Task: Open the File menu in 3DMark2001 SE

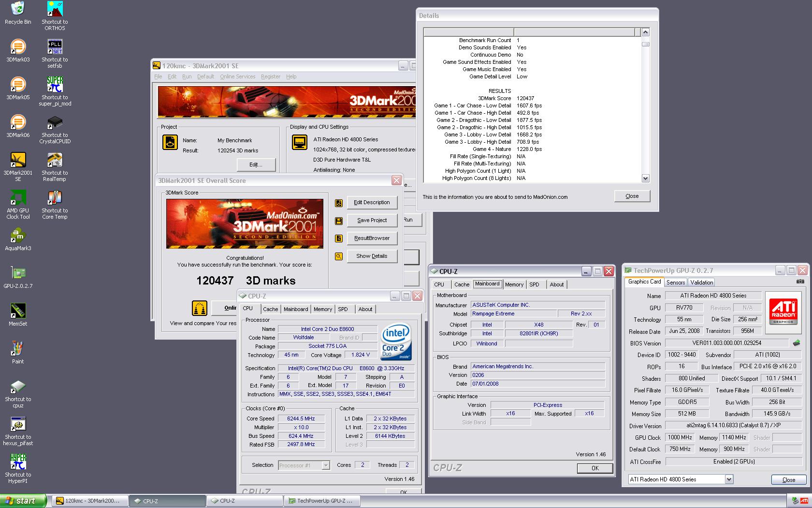Action: (158, 76)
